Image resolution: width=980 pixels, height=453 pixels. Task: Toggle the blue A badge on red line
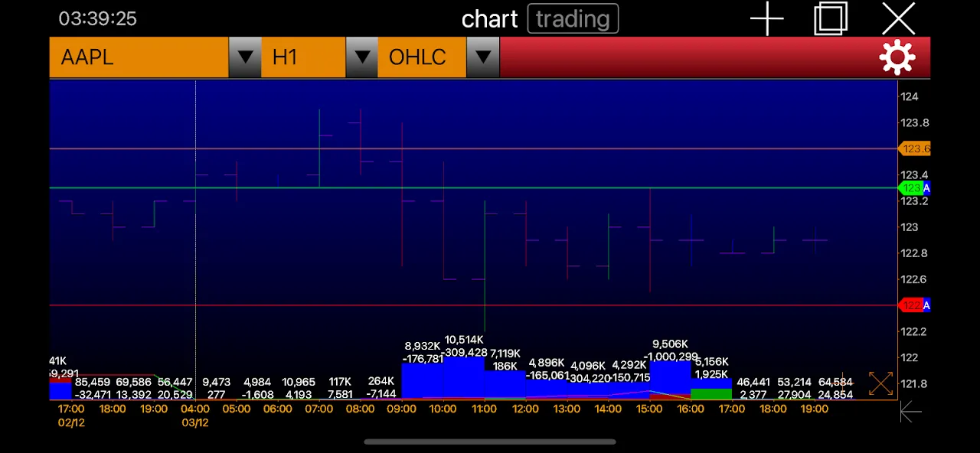coord(926,305)
